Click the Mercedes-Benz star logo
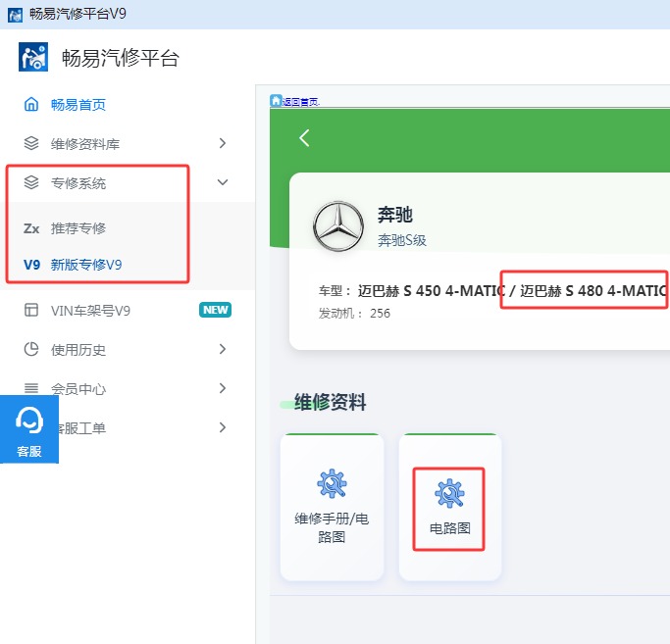Viewport: 670px width, 644px height. tap(338, 225)
